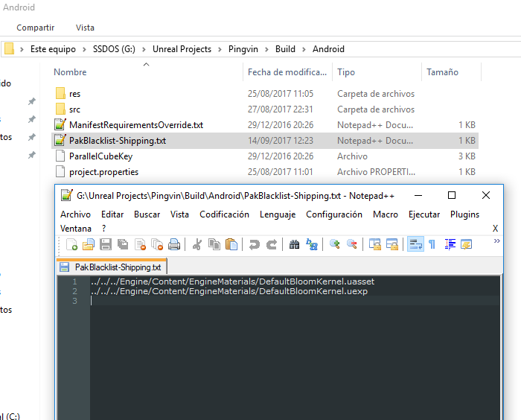The height and width of the screenshot is (420, 521).
Task: Zoom out using the magnifier minus icon
Action: pyautogui.click(x=351, y=244)
